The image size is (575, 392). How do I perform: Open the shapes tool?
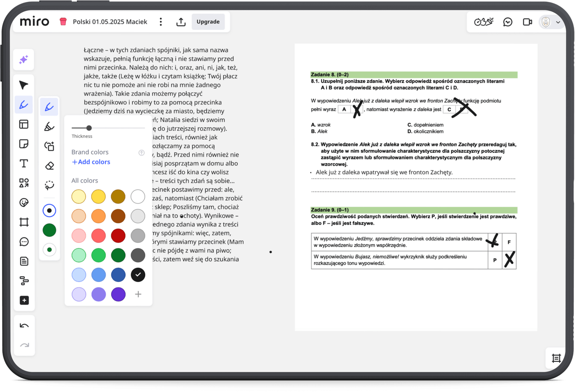pos(24,183)
